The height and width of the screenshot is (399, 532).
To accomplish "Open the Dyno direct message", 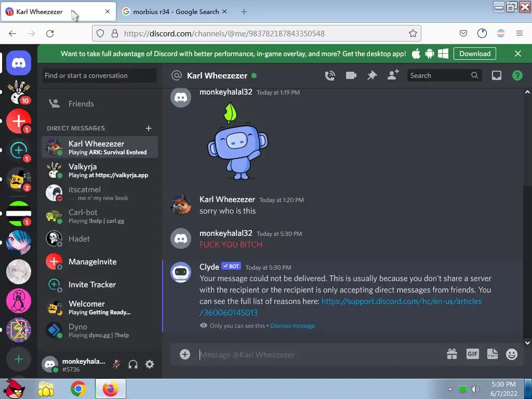I will (100, 330).
